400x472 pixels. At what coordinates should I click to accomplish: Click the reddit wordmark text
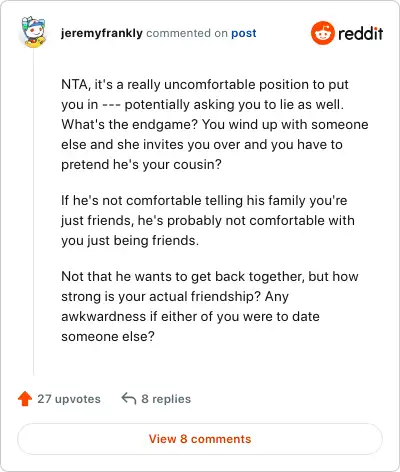pyautogui.click(x=361, y=34)
